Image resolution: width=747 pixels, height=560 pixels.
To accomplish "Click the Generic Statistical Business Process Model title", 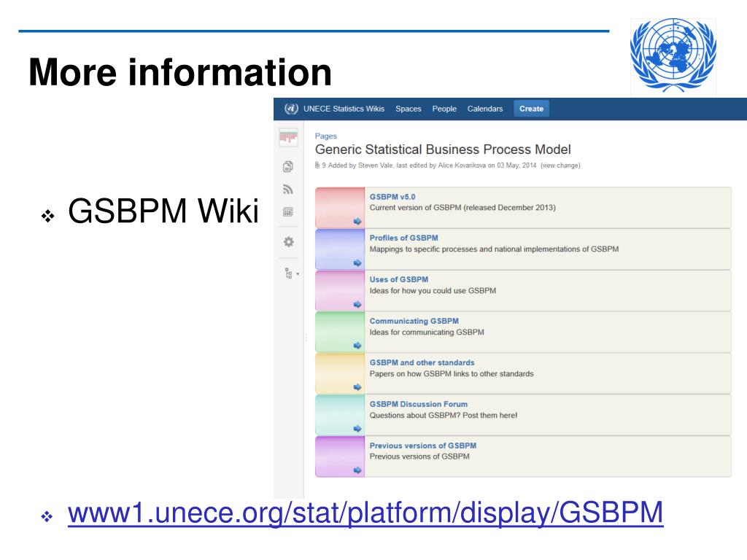I will point(443,149).
